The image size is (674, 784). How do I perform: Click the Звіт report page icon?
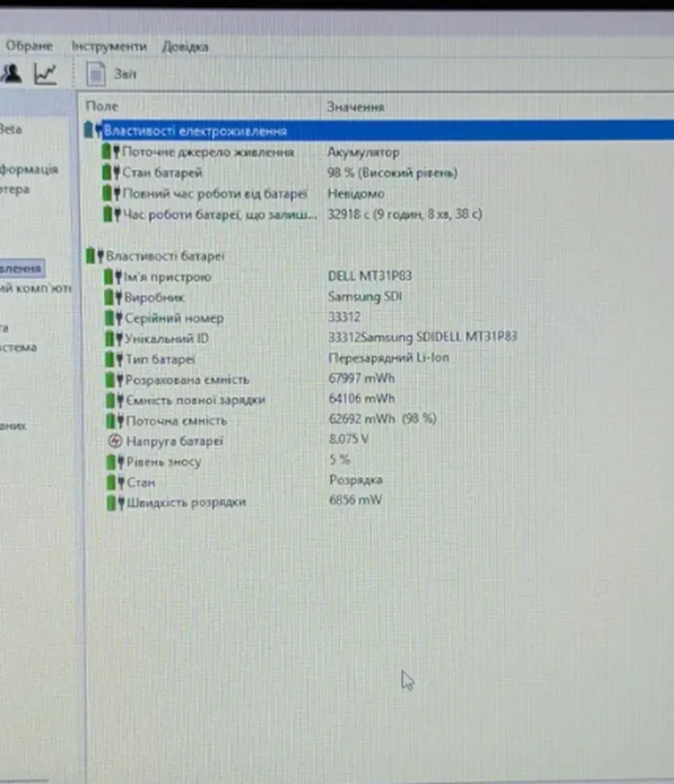pos(96,74)
